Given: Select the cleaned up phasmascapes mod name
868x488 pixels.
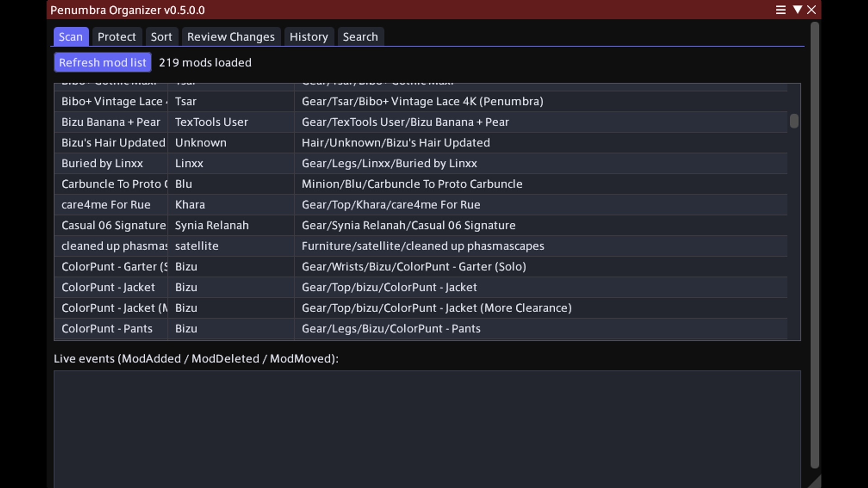Looking at the screenshot, I should click(x=114, y=246).
